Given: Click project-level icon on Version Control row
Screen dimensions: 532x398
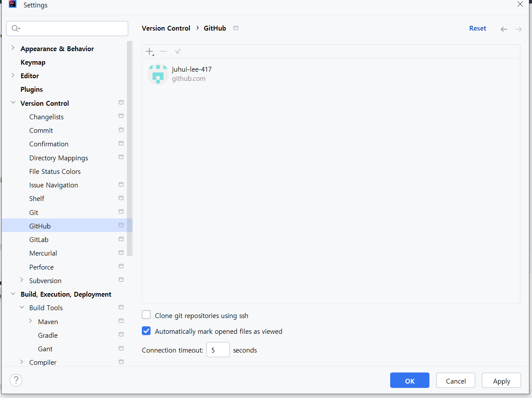Looking at the screenshot, I should pyautogui.click(x=121, y=102).
